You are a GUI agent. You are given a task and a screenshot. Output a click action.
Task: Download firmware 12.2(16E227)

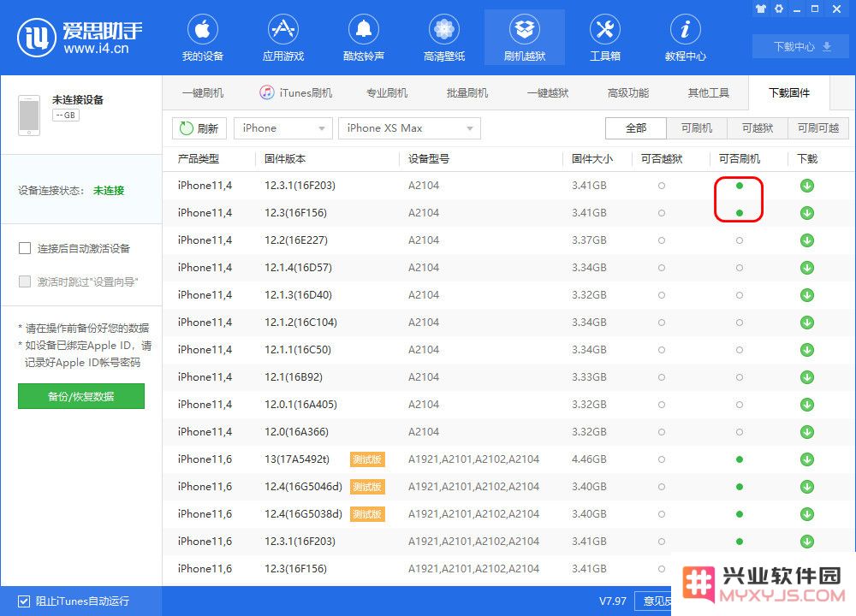pyautogui.click(x=807, y=240)
